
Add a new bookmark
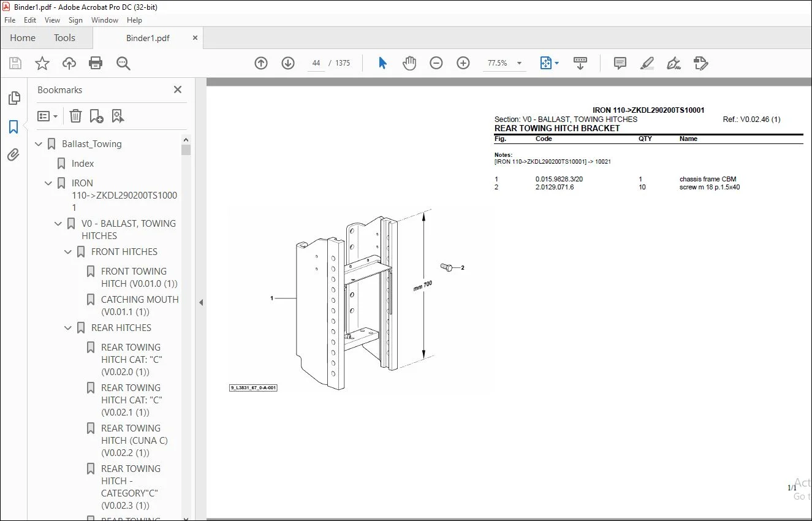(96, 116)
